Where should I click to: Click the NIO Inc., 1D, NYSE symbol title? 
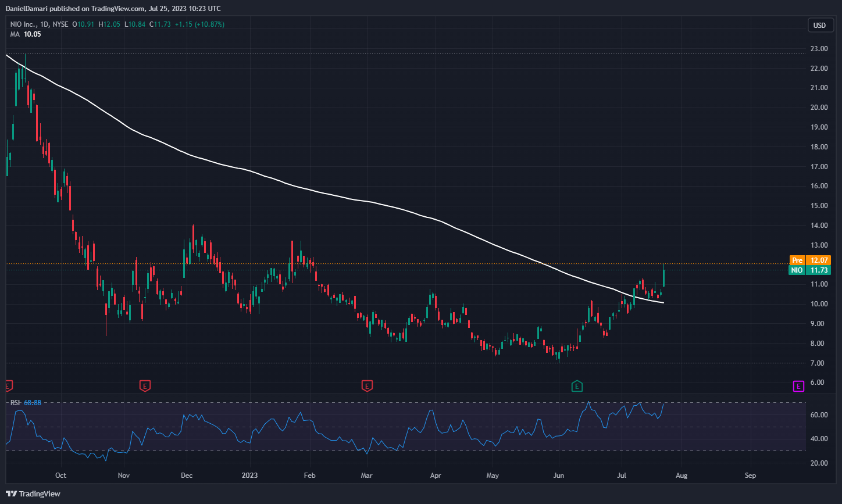(40, 24)
